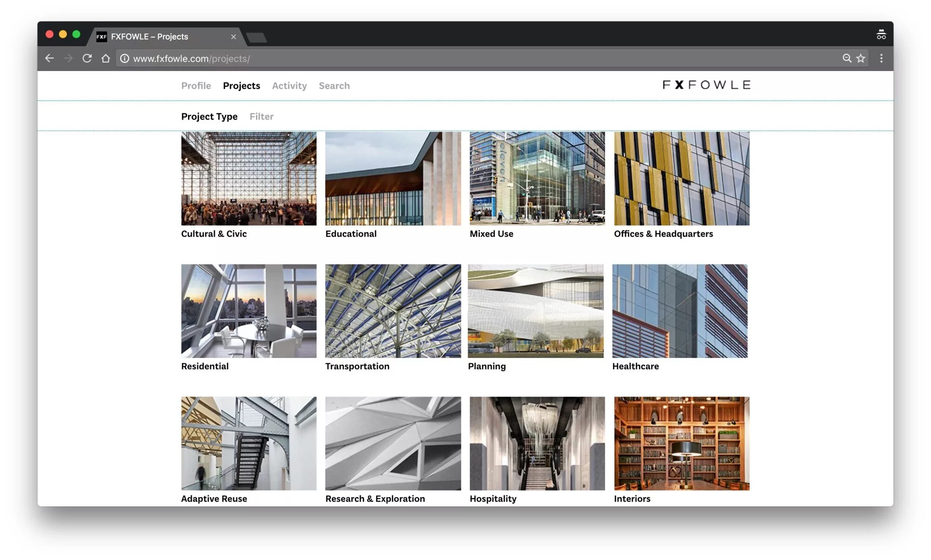This screenshot has width=931, height=560.
Task: Click the zoom magnifier icon in address bar
Action: [x=847, y=58]
